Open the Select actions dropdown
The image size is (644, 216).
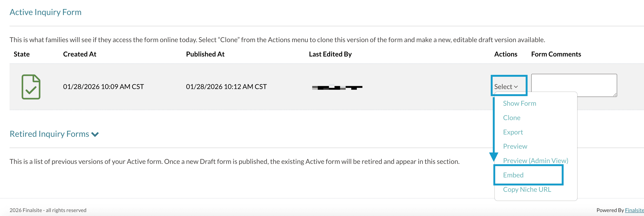pos(508,86)
